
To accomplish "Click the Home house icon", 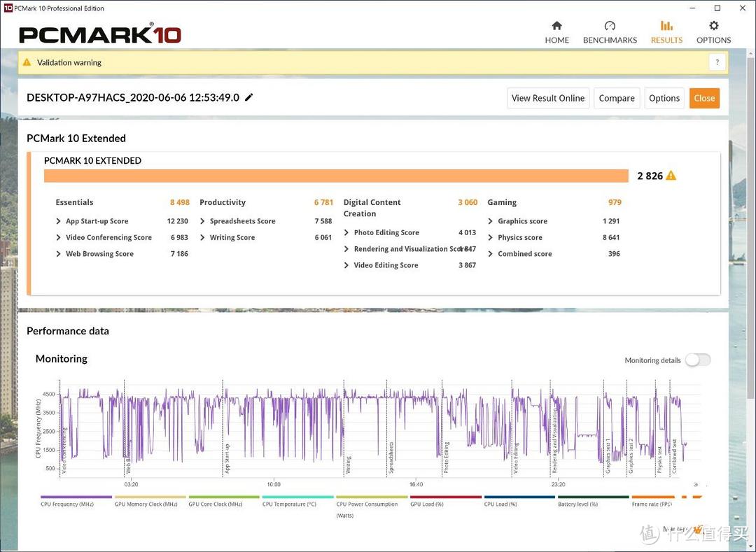I will point(557,25).
